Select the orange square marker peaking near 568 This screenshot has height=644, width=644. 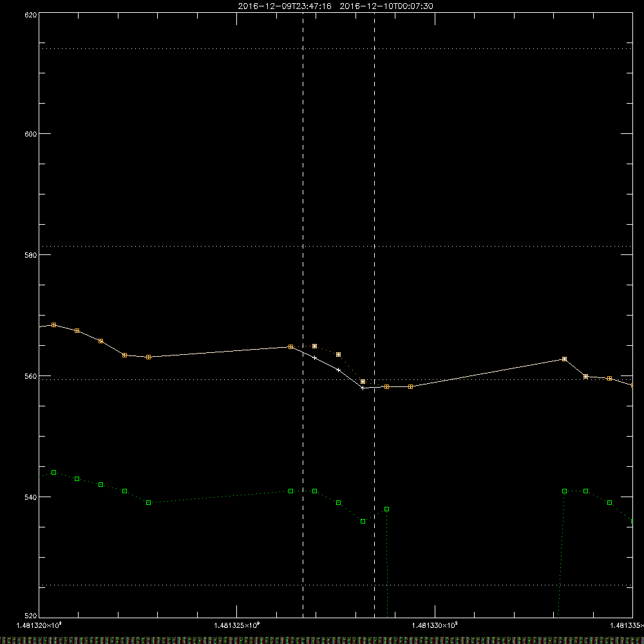(54, 325)
